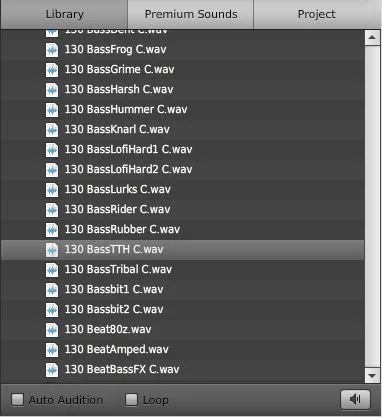Select the file name 130 BeatAmped.wav
This screenshot has width=382, height=417.
[x=117, y=349]
